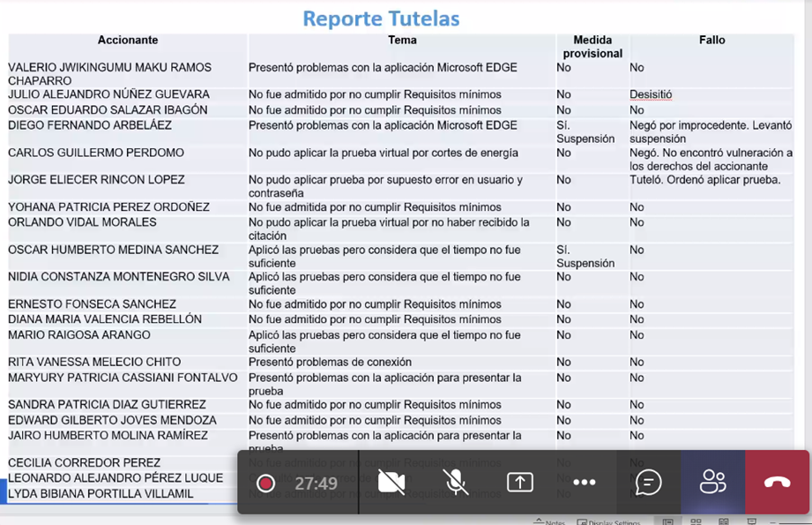
Task: Select 'DIANA MARIA VALENCIA REBELLÓN' name
Action: (105, 319)
